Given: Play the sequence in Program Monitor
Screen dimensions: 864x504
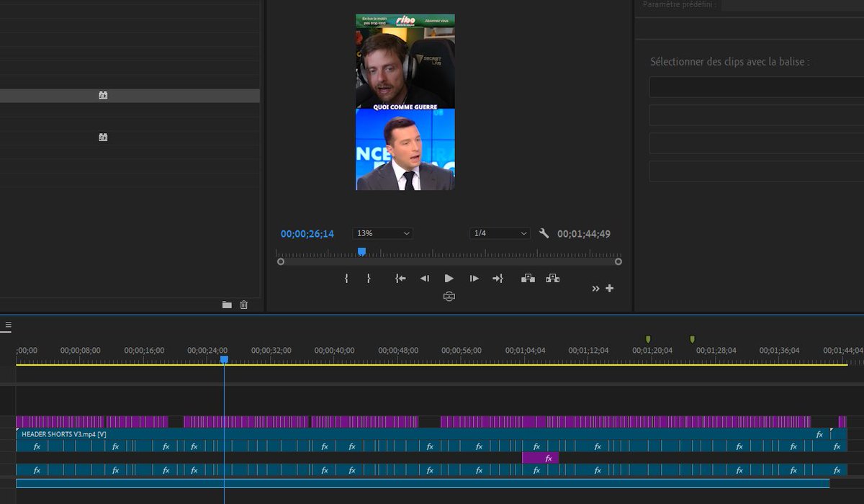Looking at the screenshot, I should click(449, 279).
